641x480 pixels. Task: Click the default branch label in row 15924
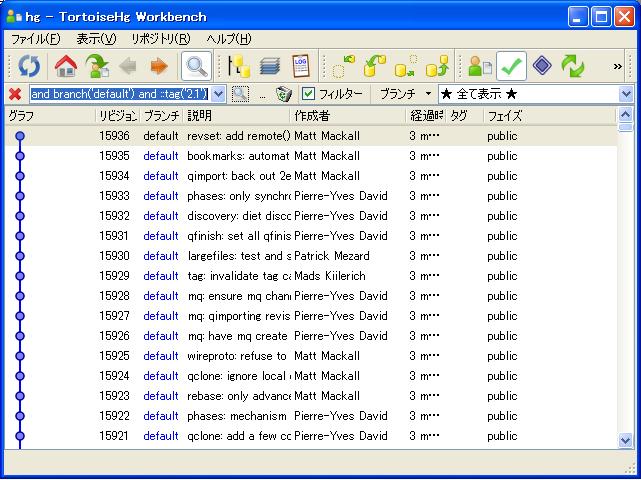click(x=161, y=376)
